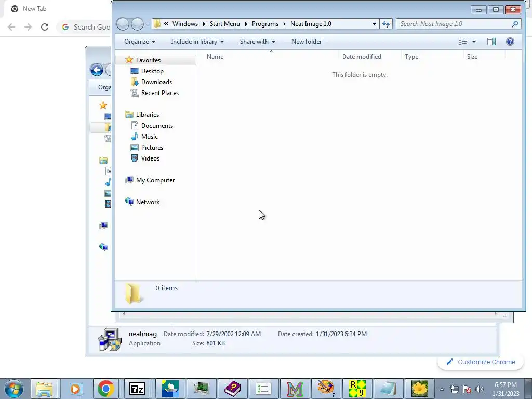Launch the M application taskbar icon
532x399 pixels.
click(x=295, y=389)
